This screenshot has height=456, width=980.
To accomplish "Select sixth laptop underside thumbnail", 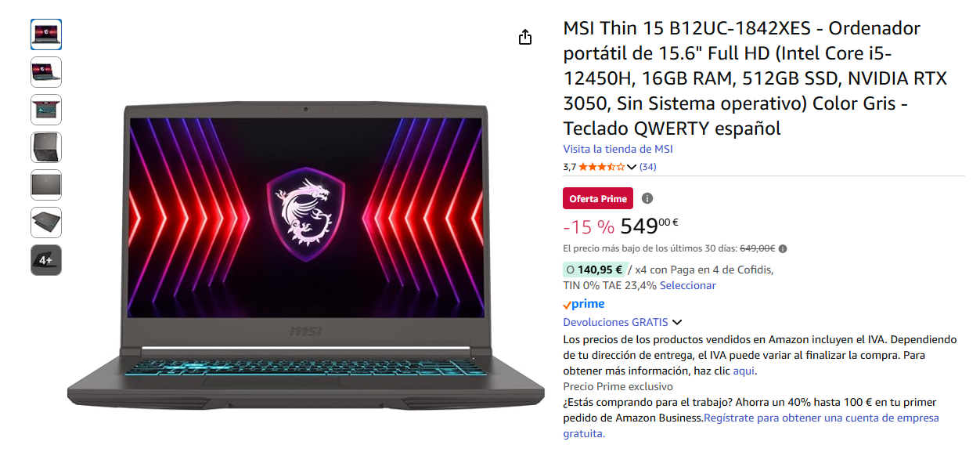I will tap(46, 223).
